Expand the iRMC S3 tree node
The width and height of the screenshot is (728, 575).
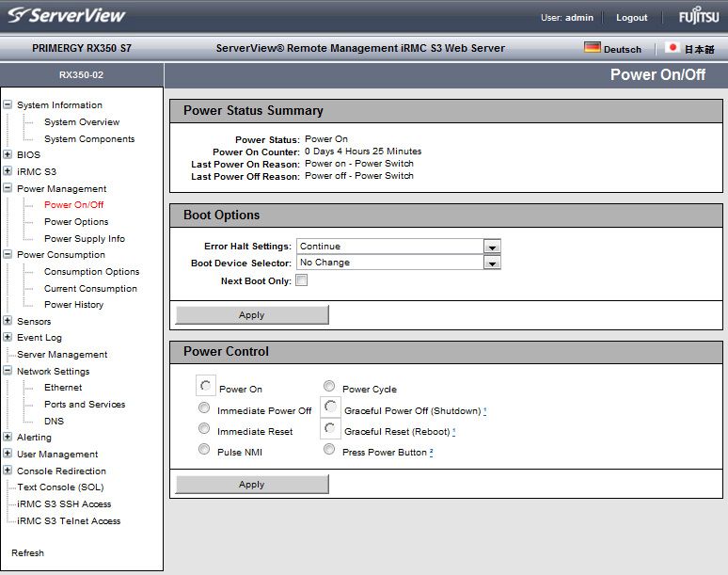coord(8,170)
